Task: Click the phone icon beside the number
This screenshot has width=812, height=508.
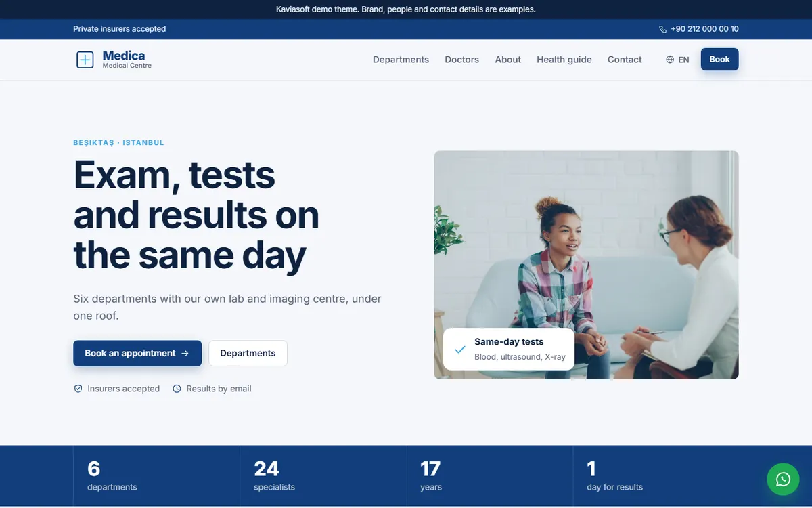Action: tap(662, 29)
